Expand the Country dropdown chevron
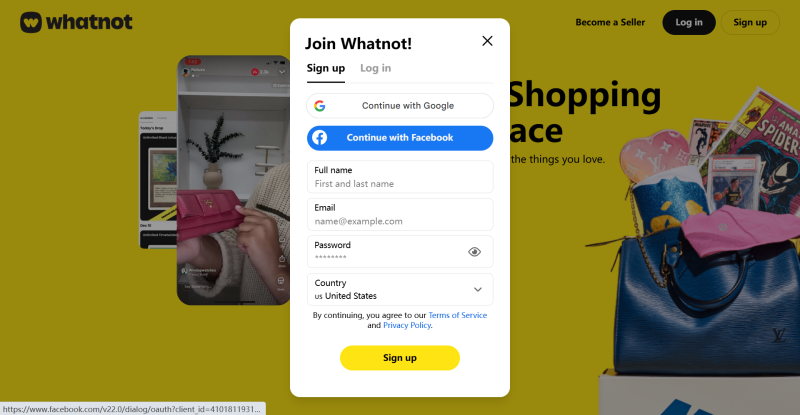This screenshot has height=415, width=800. click(x=478, y=289)
